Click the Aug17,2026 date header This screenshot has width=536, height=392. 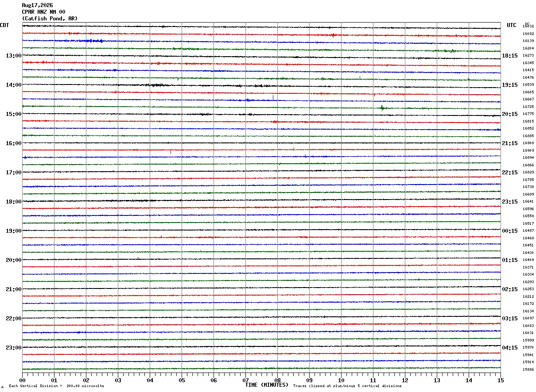pos(37,5)
